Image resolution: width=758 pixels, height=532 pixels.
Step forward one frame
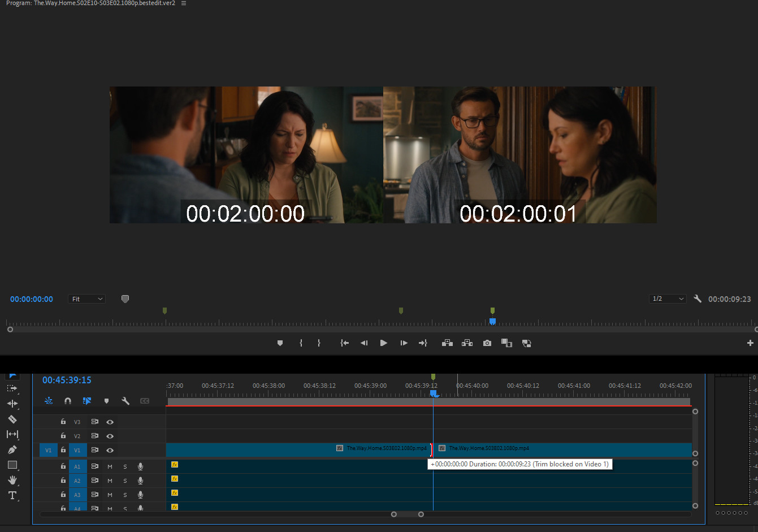[x=404, y=343]
